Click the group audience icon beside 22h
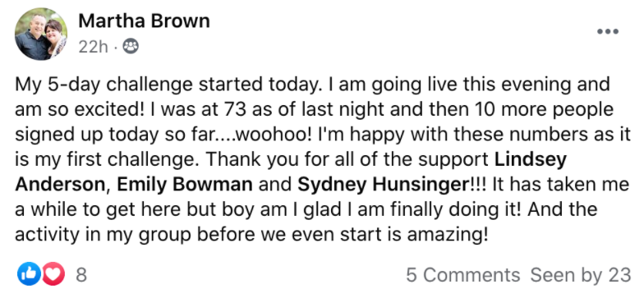The image size is (644, 298). click(131, 47)
